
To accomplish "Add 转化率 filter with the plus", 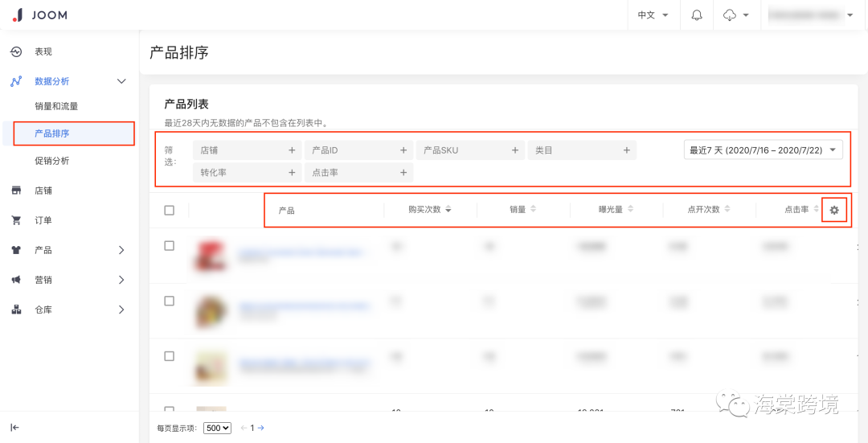I will (x=292, y=173).
